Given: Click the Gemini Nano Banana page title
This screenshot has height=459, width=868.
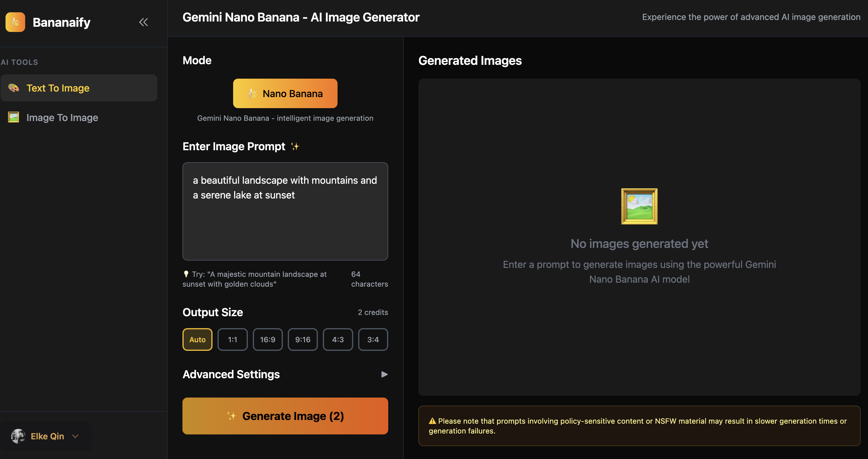Looking at the screenshot, I should [301, 17].
